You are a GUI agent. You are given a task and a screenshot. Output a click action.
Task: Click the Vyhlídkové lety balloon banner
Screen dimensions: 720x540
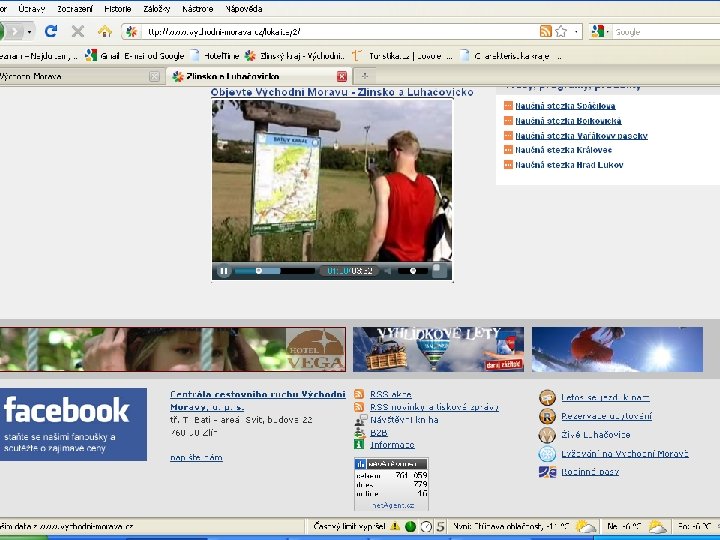438,349
